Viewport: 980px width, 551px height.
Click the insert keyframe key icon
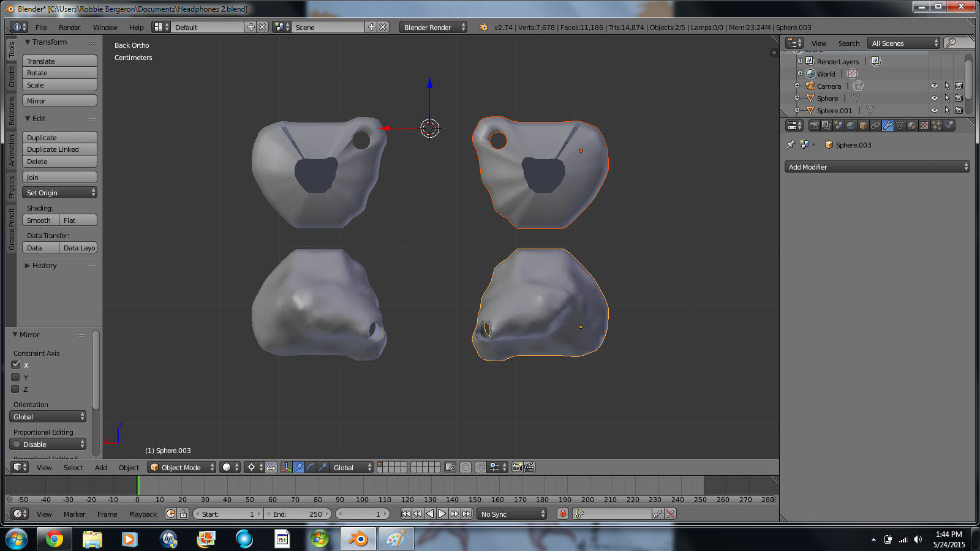tap(657, 514)
